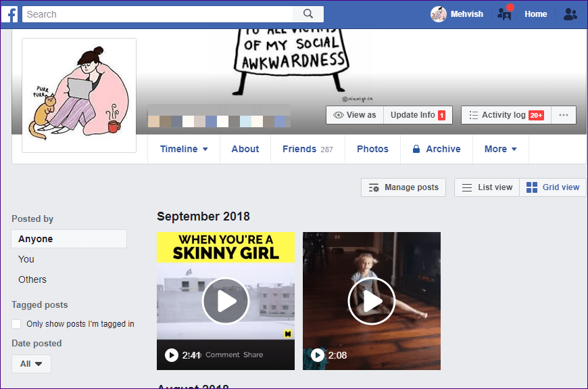Go to Home in top bar
Screen dimensions: 588x389
(535, 14)
